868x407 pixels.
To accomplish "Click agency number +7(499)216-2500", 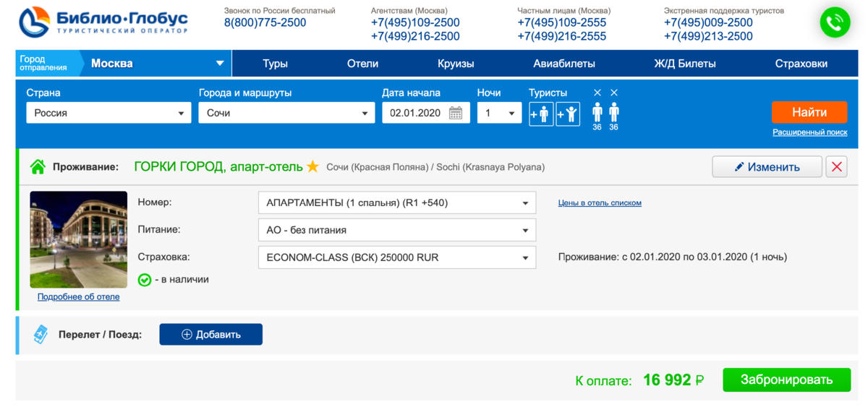I will [415, 36].
